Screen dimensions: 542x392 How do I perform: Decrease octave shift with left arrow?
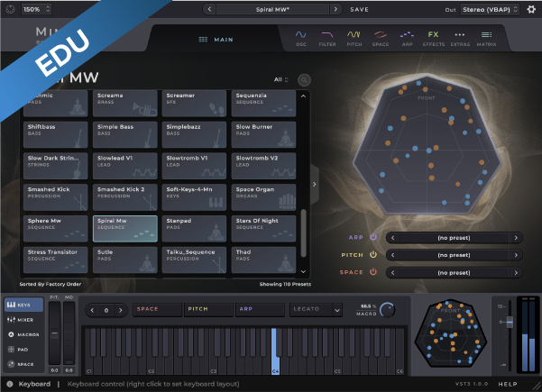point(92,310)
